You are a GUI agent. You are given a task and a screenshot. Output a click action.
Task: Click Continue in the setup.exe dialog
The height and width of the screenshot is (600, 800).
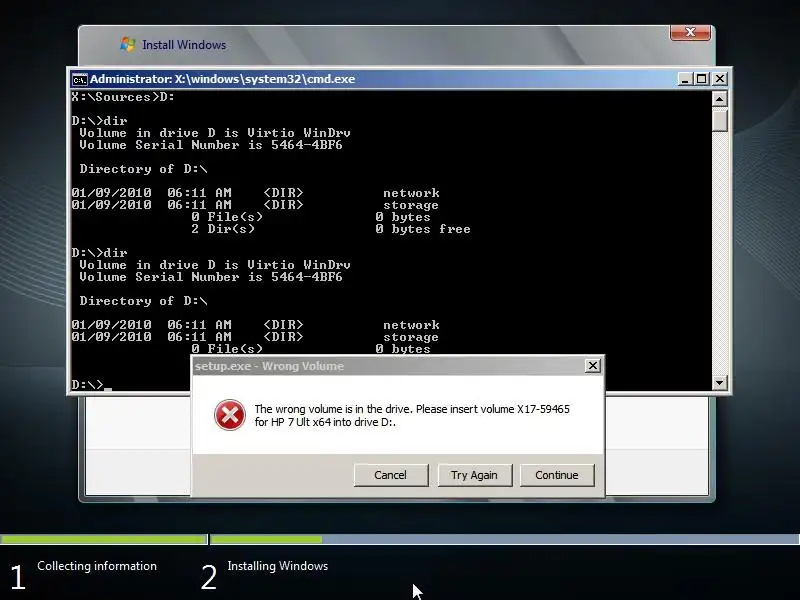[x=557, y=475]
